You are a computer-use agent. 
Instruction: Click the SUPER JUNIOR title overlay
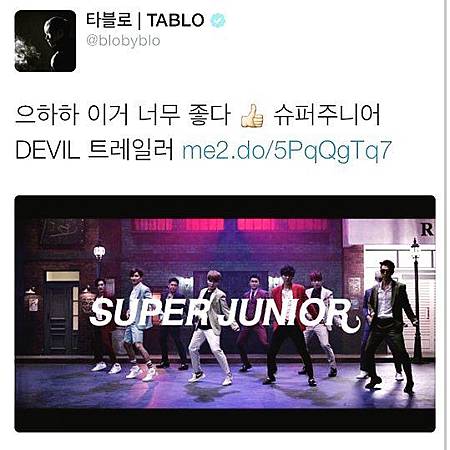pyautogui.click(x=225, y=313)
